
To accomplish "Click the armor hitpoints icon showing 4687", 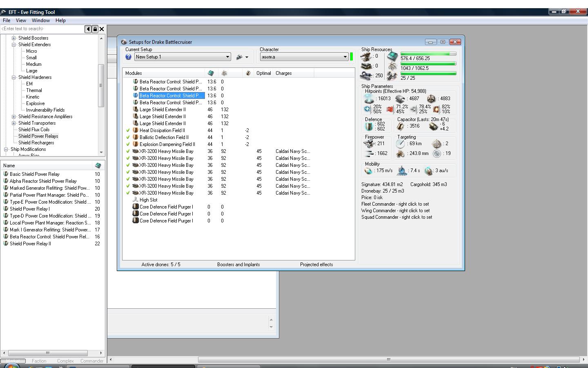I will 400,99.
